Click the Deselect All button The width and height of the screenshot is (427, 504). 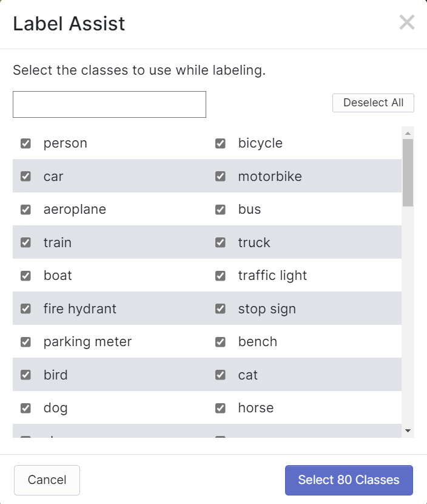[x=373, y=103]
